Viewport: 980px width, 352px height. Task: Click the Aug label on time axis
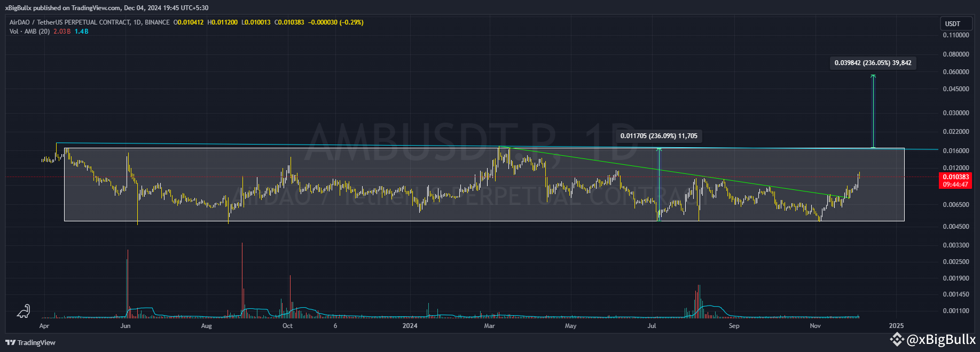pyautogui.click(x=206, y=326)
